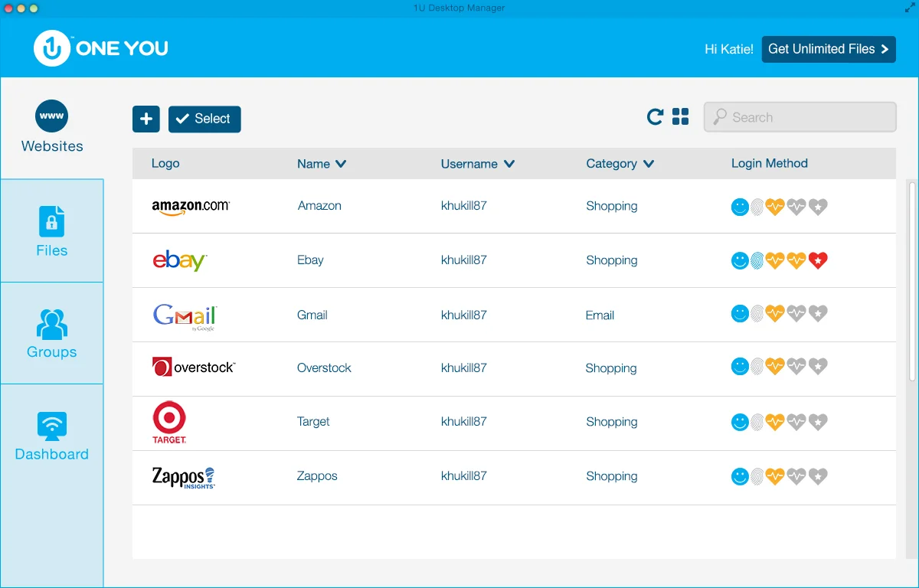This screenshot has height=588, width=919.
Task: Click the smiley face icon in the Overstock row
Action: [x=740, y=366]
